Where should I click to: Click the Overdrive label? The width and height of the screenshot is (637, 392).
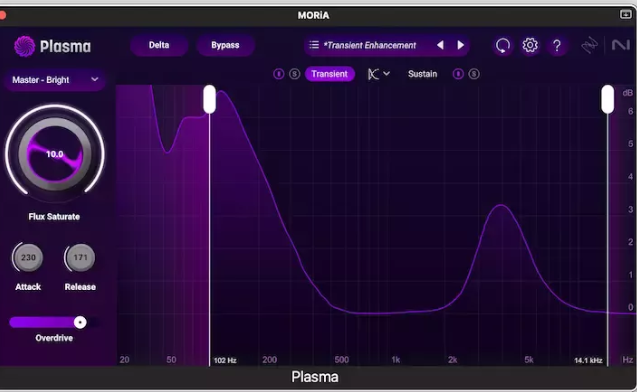coord(54,338)
